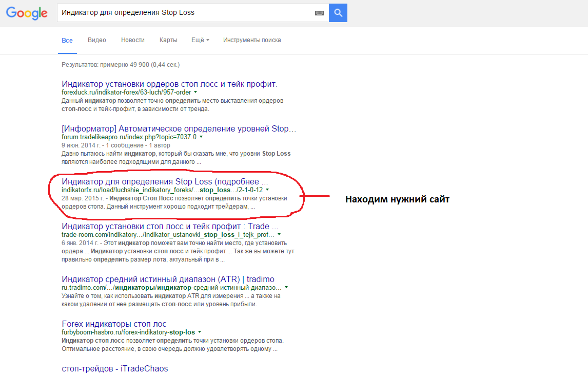588x373 pixels.
Task: Switch to the Видео tab
Action: pos(97,40)
